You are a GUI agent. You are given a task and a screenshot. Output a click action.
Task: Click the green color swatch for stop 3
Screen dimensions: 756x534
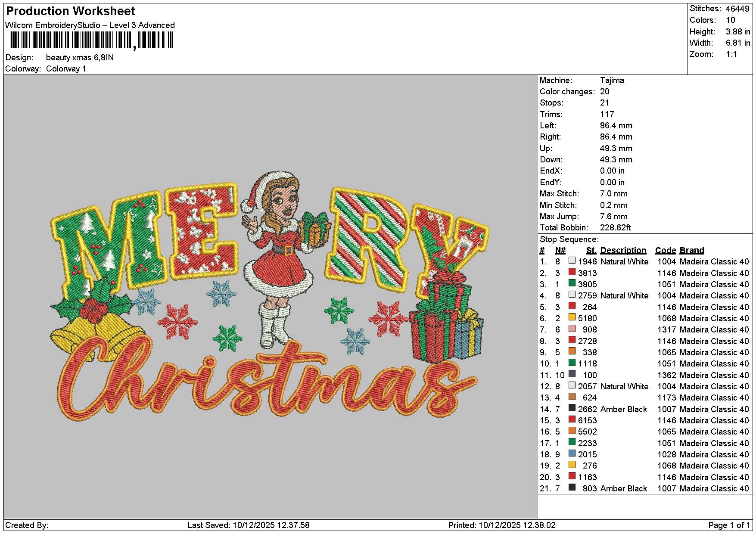[x=572, y=283]
